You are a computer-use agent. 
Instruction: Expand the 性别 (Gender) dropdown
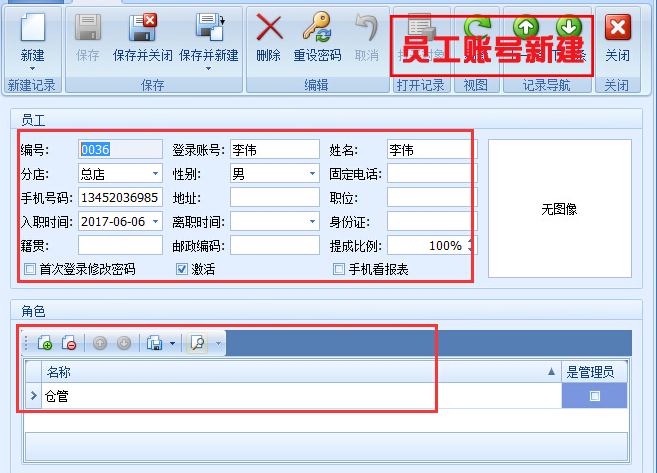click(x=313, y=174)
